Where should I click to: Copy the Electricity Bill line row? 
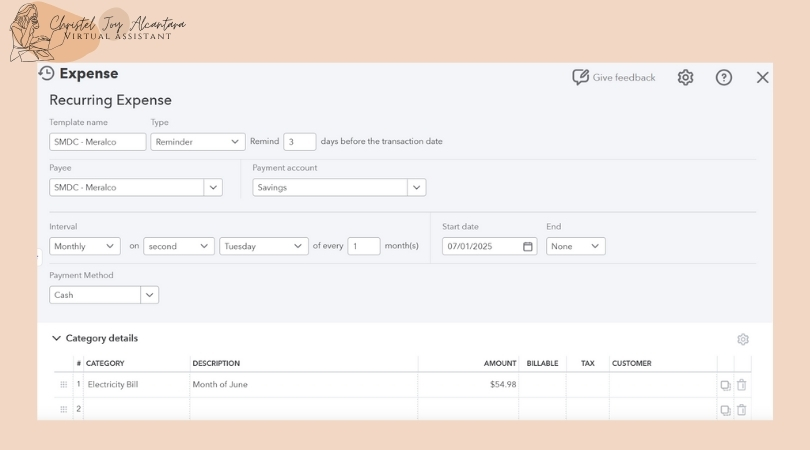coord(725,385)
